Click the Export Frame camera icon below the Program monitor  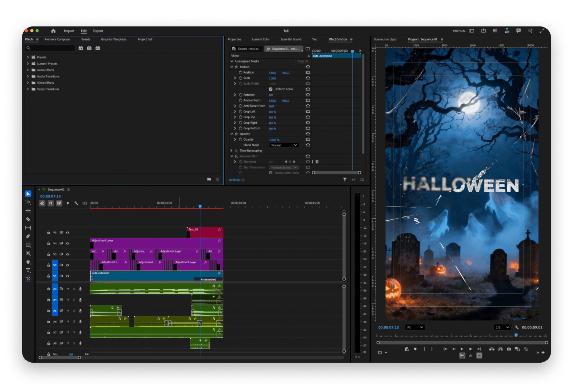[x=509, y=349]
